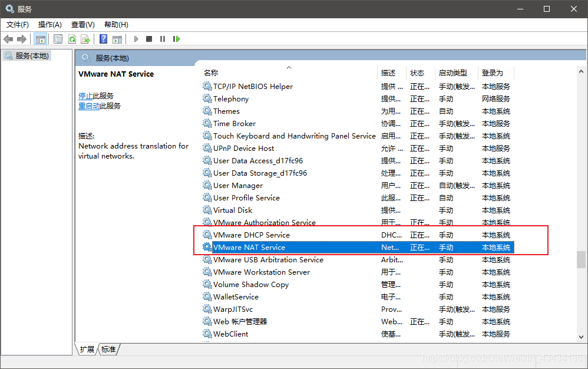Select the WalletService row

[x=358, y=297]
